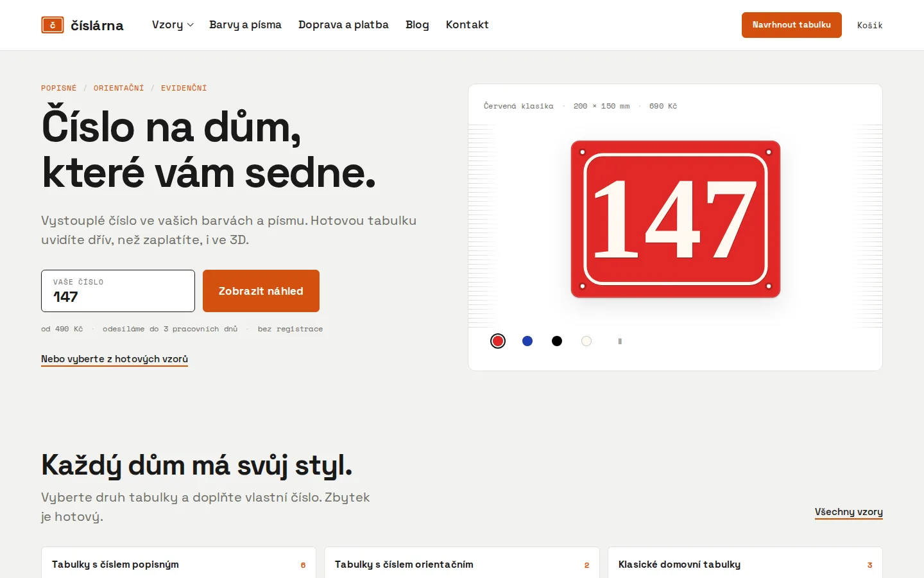This screenshot has width=924, height=578.
Task: Click the POPISNÉ breadcrumb label
Action: [59, 88]
